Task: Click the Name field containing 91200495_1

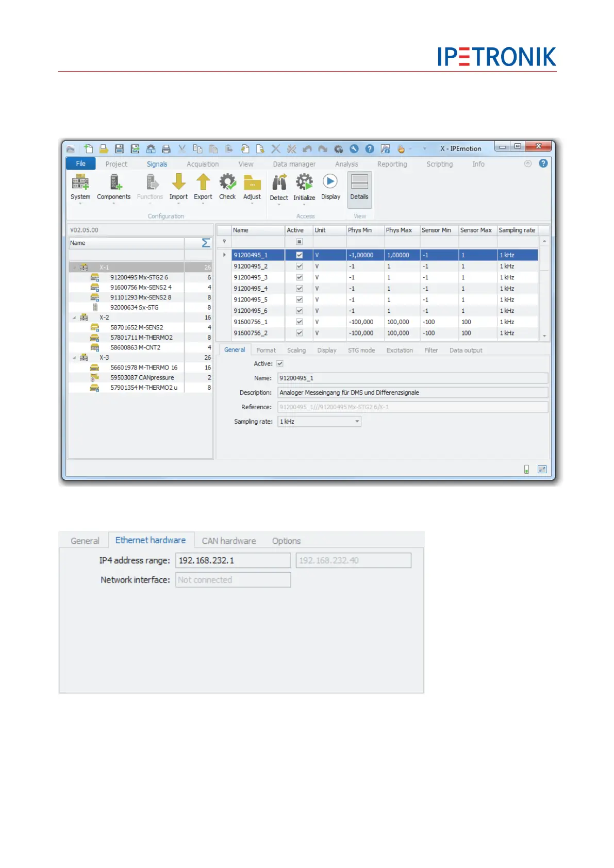Action: point(412,378)
